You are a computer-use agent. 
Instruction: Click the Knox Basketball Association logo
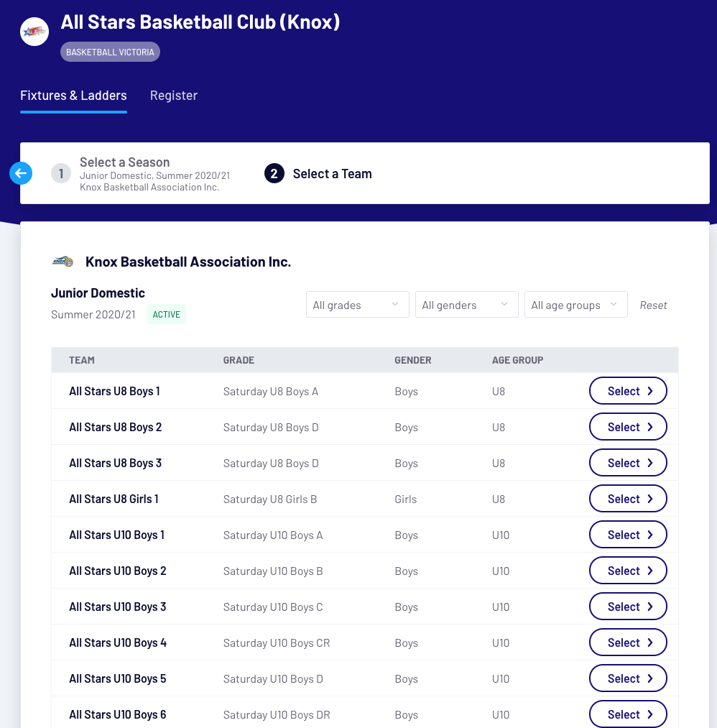(63, 262)
